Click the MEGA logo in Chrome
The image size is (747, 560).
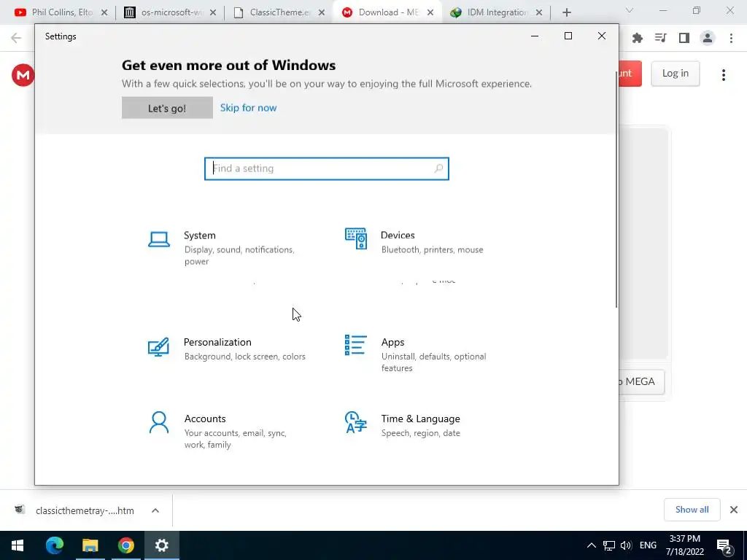click(23, 75)
